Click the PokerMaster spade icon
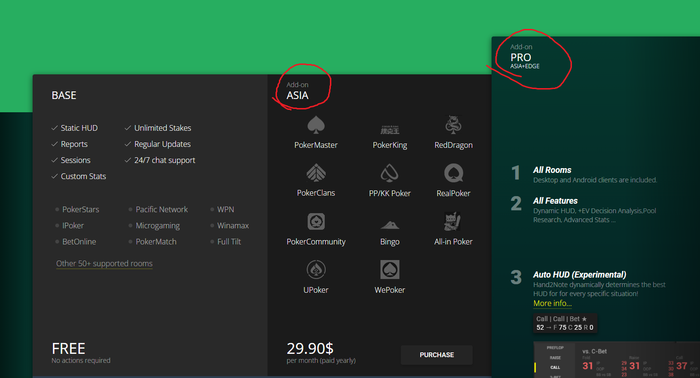Viewport: 700px width, 378px height. (316, 125)
